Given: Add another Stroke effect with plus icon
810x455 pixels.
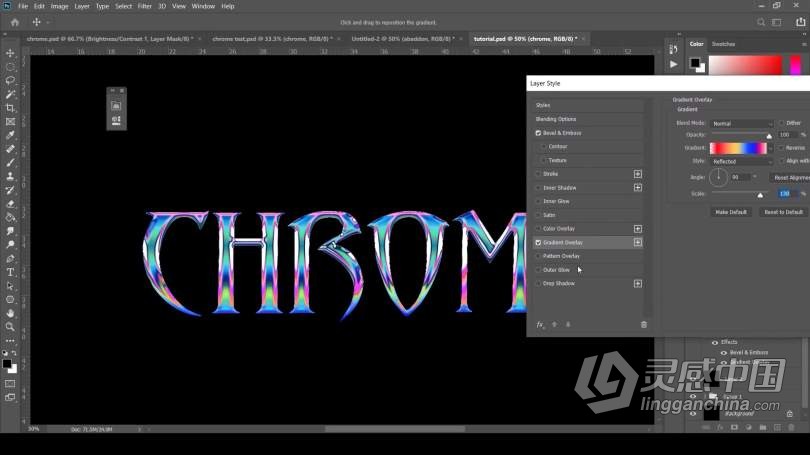Looking at the screenshot, I should (638, 174).
